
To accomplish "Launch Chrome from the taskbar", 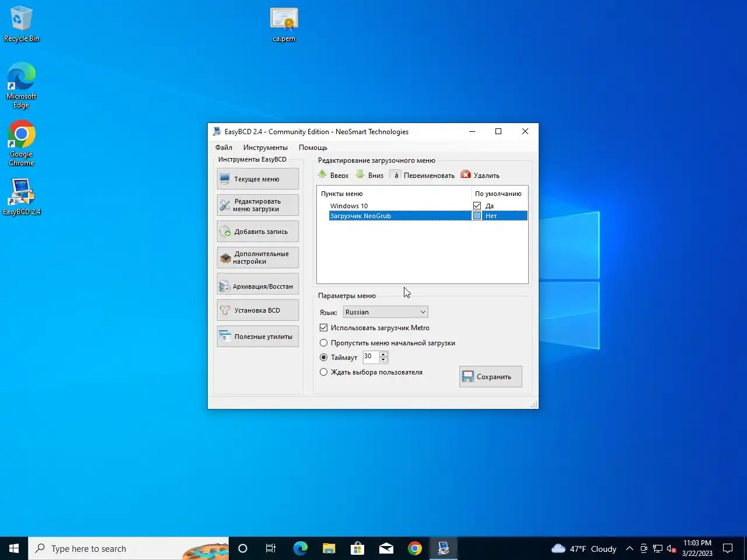I will [x=414, y=548].
